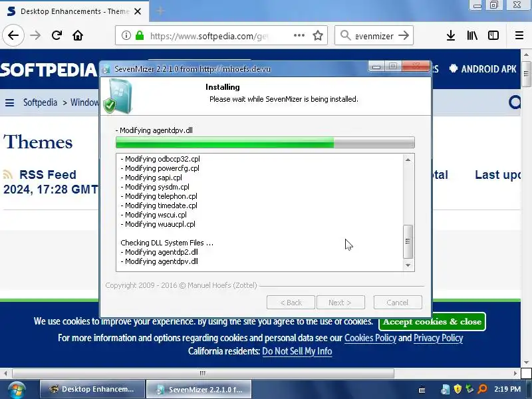Click the Firefox forward arrow button

[x=35, y=35]
